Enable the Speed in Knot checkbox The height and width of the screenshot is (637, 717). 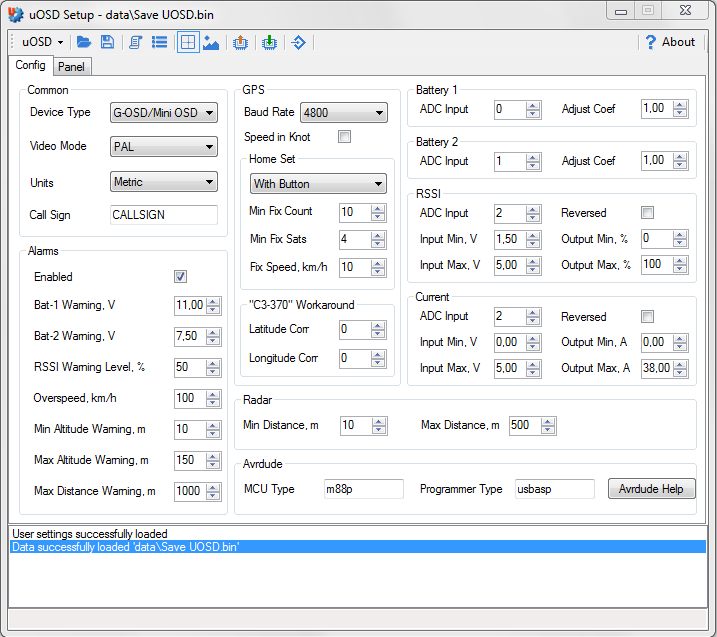pyautogui.click(x=345, y=137)
